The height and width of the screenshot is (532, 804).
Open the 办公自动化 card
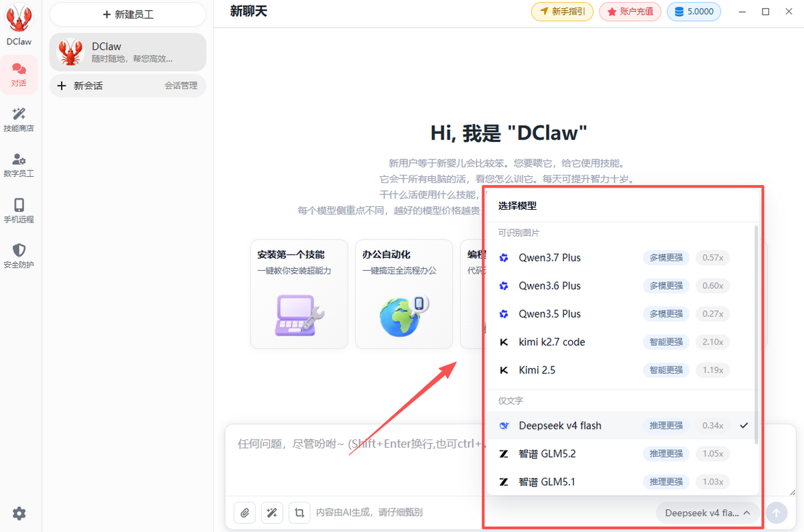pyautogui.click(x=404, y=294)
